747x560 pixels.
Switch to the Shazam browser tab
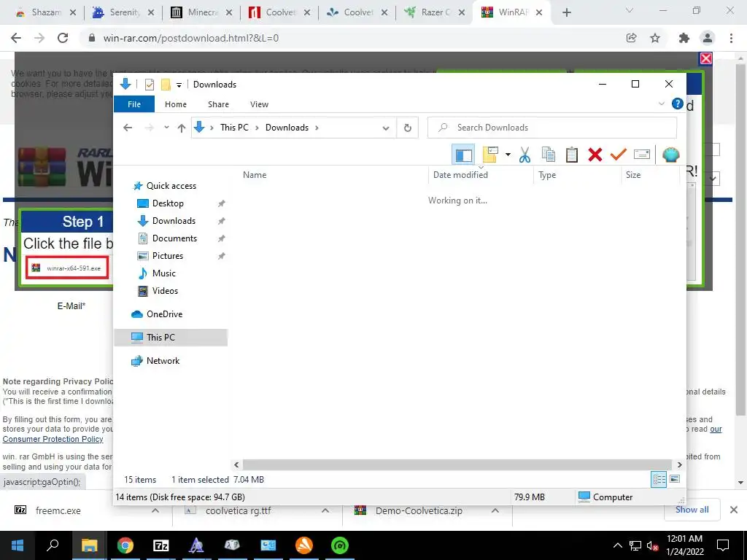click(46, 12)
